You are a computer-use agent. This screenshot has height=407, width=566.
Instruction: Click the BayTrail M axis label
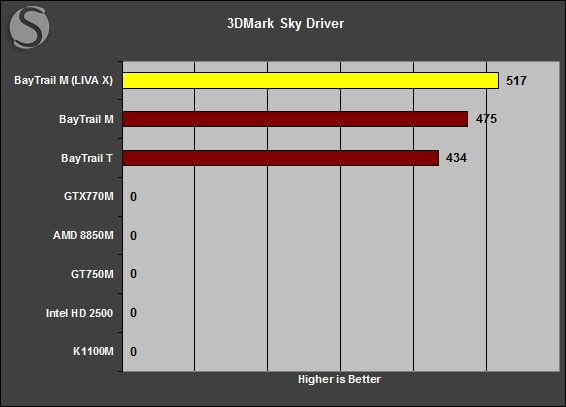tap(86, 119)
